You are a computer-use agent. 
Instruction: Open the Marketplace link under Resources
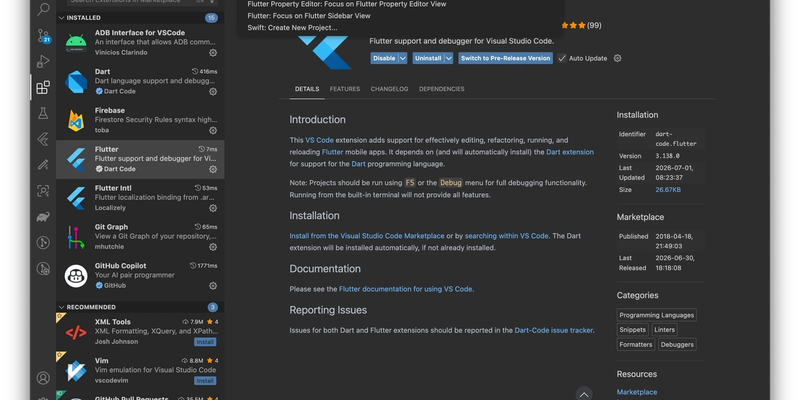tap(637, 392)
